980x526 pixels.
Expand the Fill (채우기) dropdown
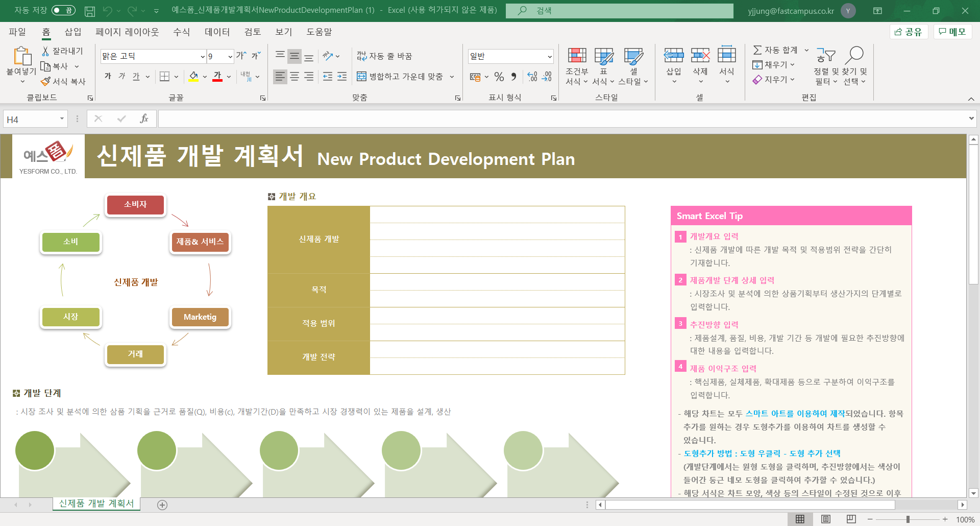click(792, 65)
